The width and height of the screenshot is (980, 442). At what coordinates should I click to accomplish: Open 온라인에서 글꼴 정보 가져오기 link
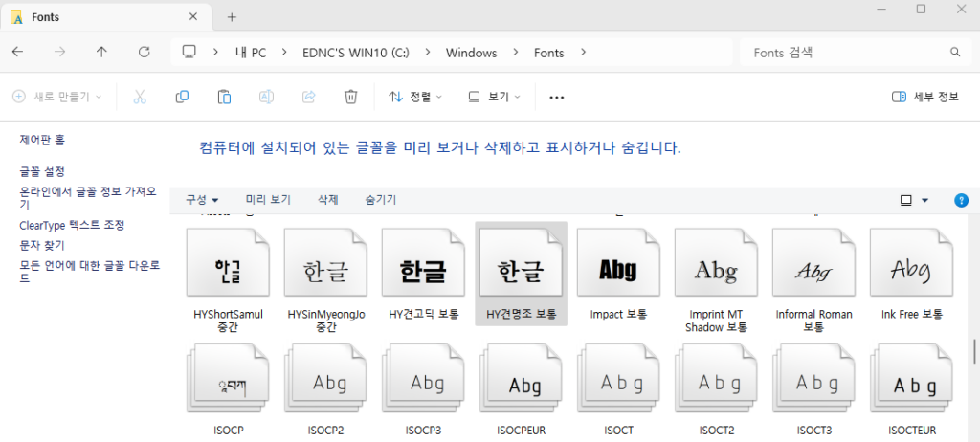pyautogui.click(x=87, y=197)
